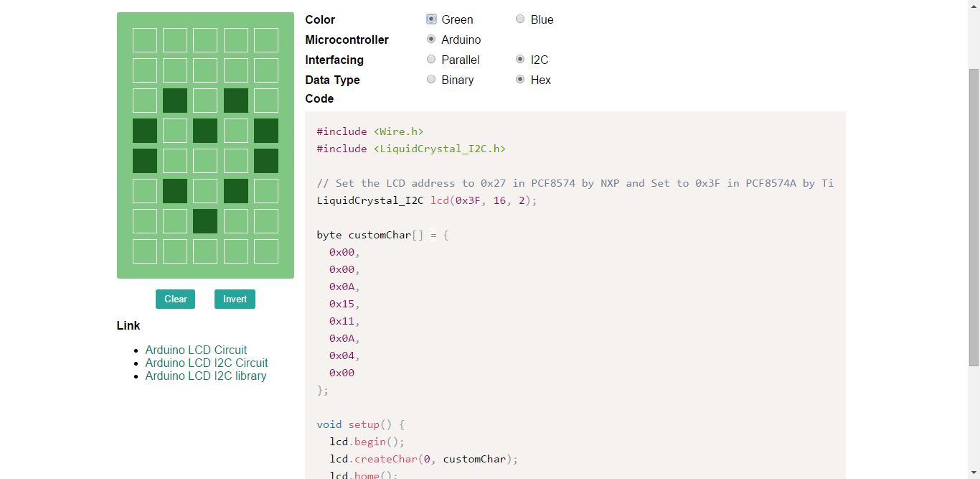Image resolution: width=980 pixels, height=479 pixels.
Task: Click the 'Set the LCD address' comment line
Action: (x=575, y=183)
